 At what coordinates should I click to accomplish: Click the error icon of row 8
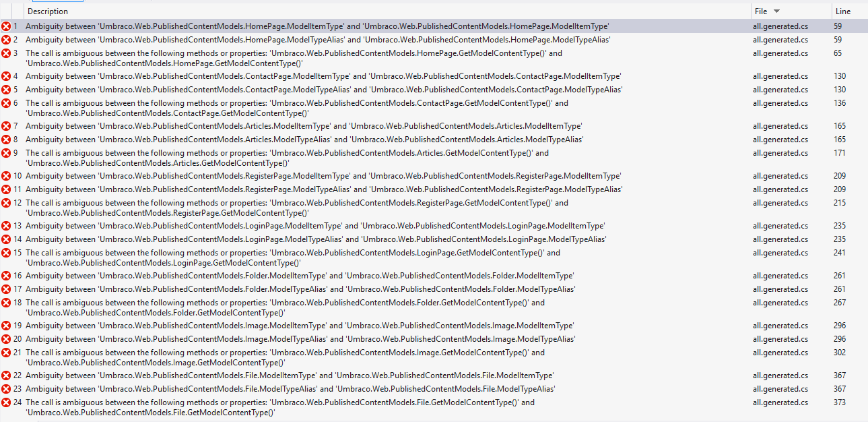[6, 140]
